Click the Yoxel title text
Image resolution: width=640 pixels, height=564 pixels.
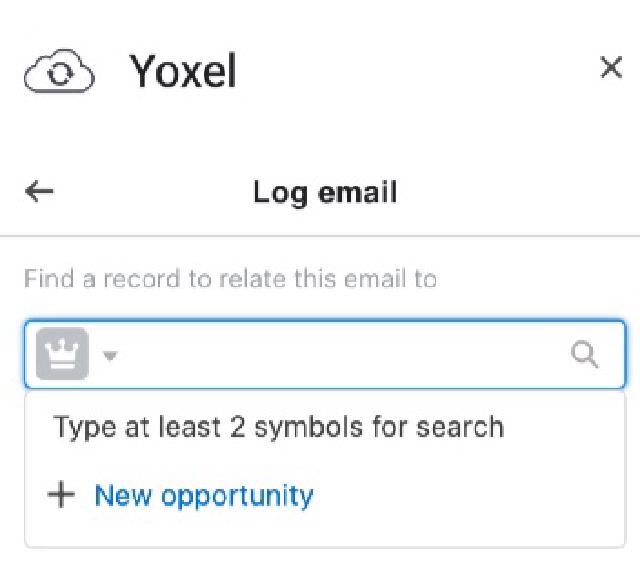pyautogui.click(x=182, y=71)
